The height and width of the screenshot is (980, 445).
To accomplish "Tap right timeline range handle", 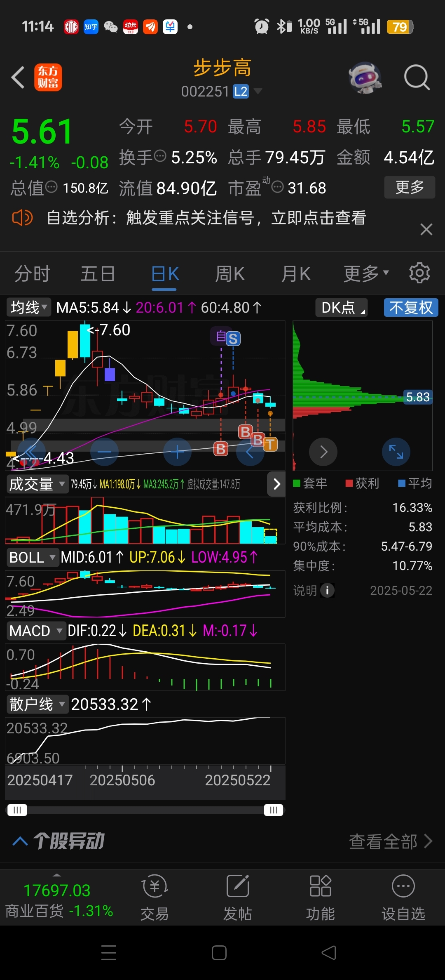I will [x=274, y=810].
